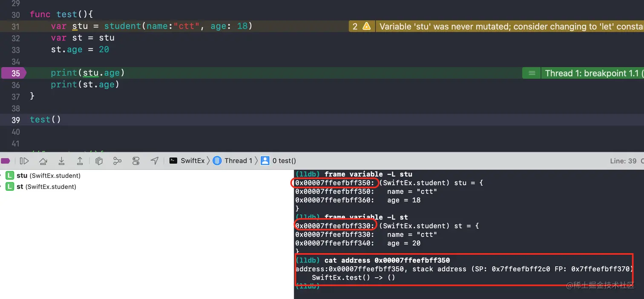Click the 'Line: 39' status text

pos(623,161)
